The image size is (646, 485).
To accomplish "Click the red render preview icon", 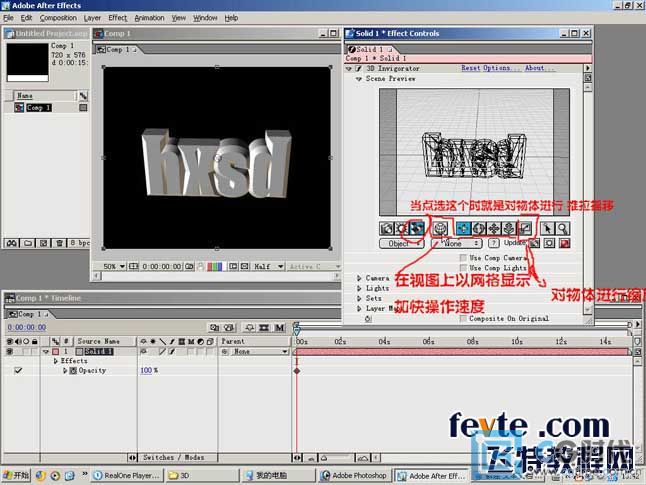I will 564,244.
